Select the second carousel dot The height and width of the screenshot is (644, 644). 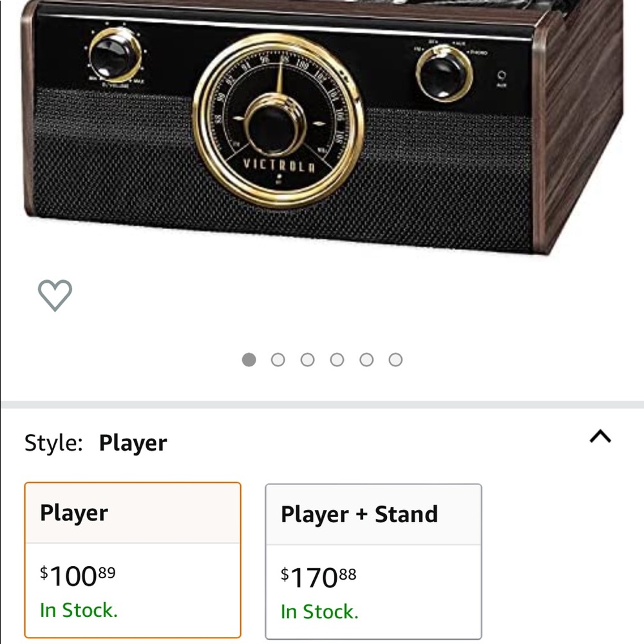point(278,360)
